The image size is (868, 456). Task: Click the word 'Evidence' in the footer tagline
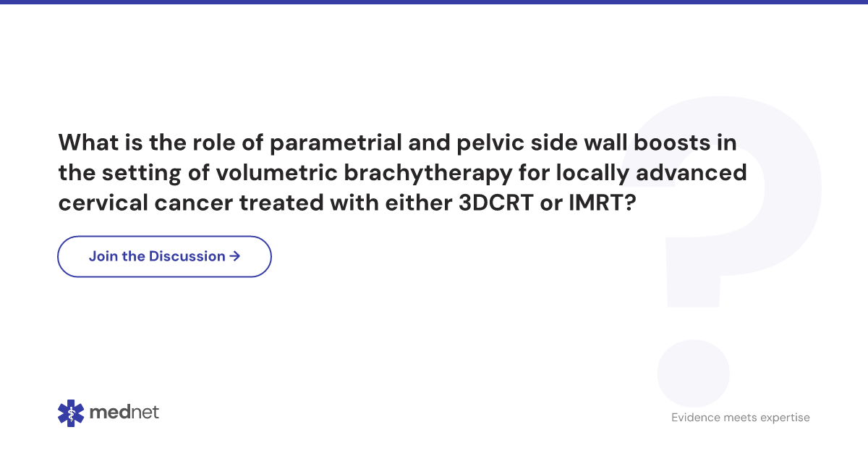coord(697,418)
